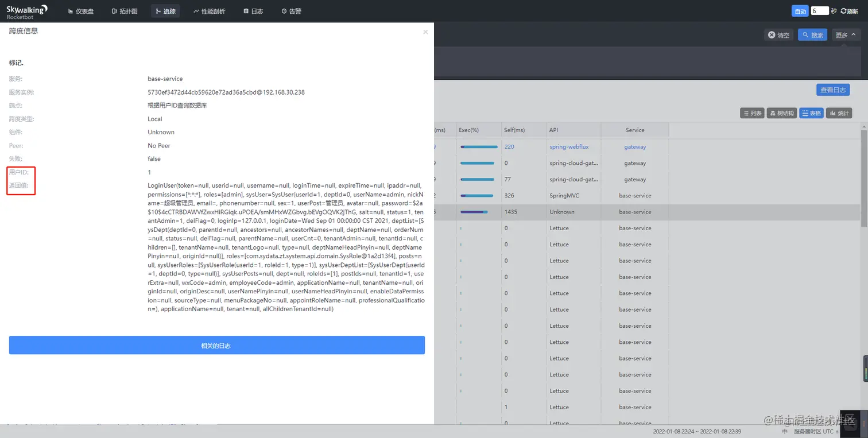
Task: Click the 返回值 tag label
Action: tap(19, 185)
